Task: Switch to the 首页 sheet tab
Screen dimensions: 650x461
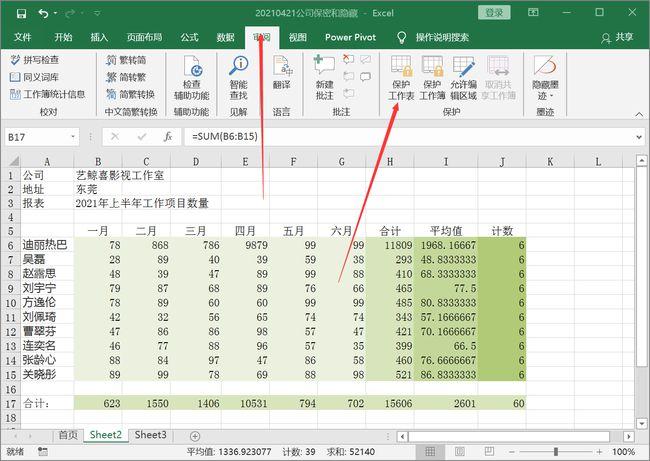Action: point(68,435)
